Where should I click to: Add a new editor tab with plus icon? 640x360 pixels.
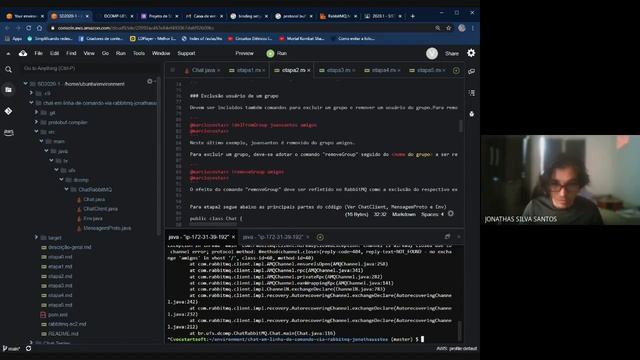point(456,71)
